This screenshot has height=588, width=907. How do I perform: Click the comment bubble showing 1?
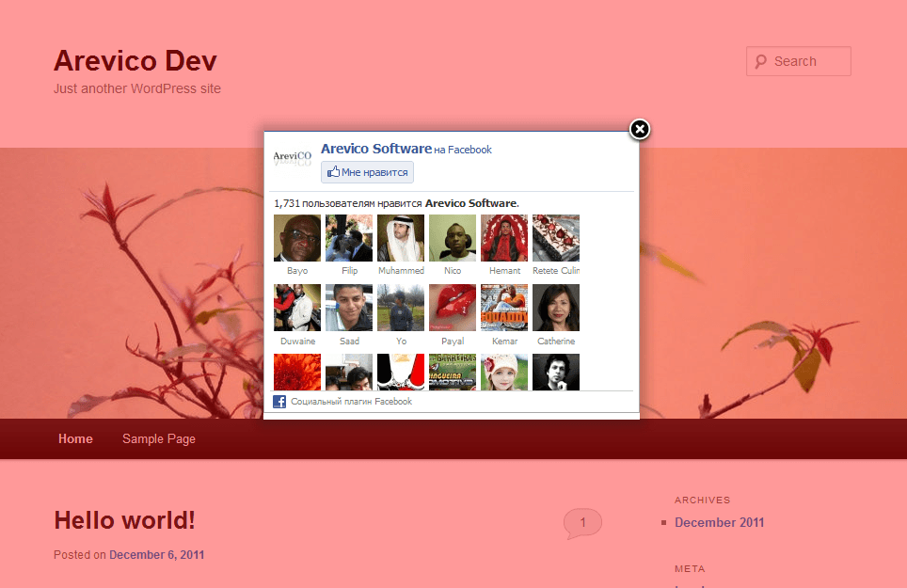[582, 523]
